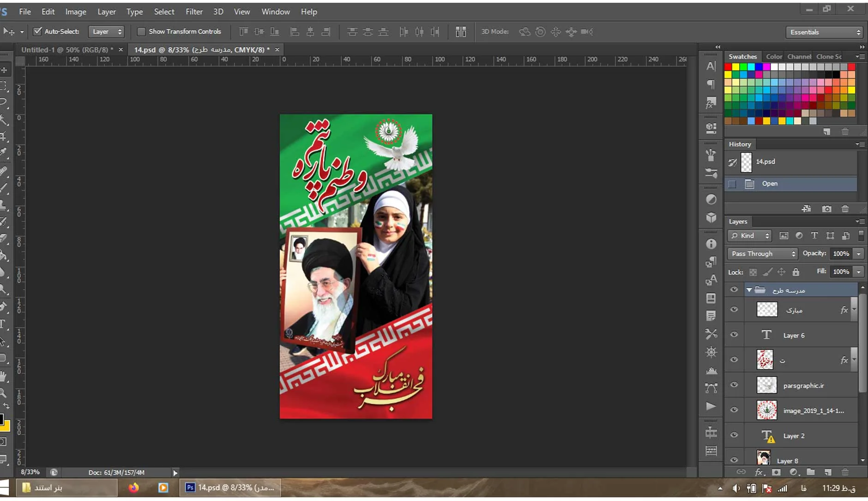Add layer mask at Layers panel bottom
The width and height of the screenshot is (868, 501).
tap(776, 472)
